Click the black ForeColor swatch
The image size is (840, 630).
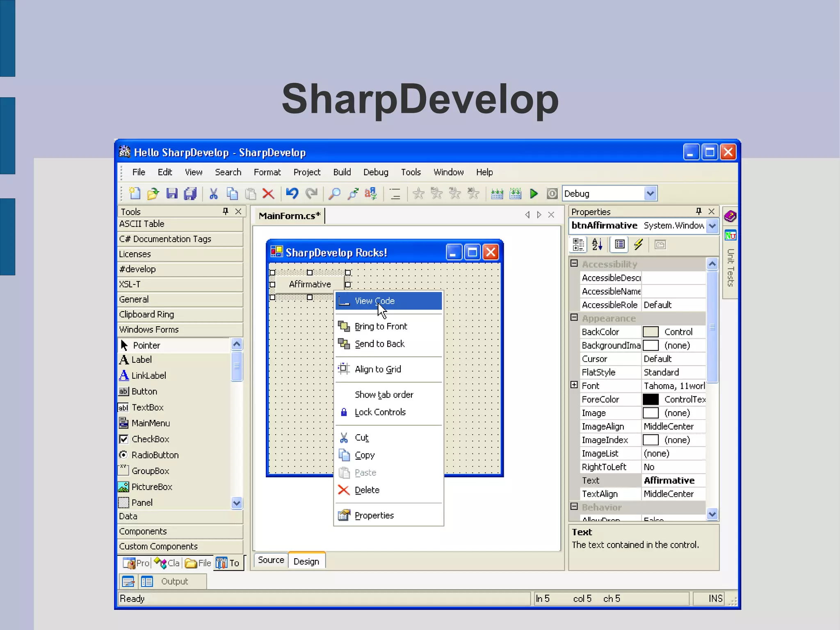pyautogui.click(x=651, y=399)
